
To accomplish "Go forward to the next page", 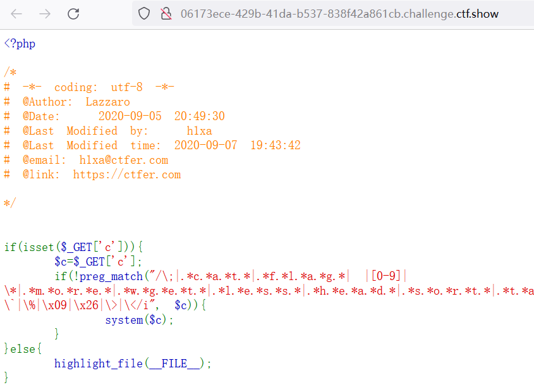I will coord(45,14).
